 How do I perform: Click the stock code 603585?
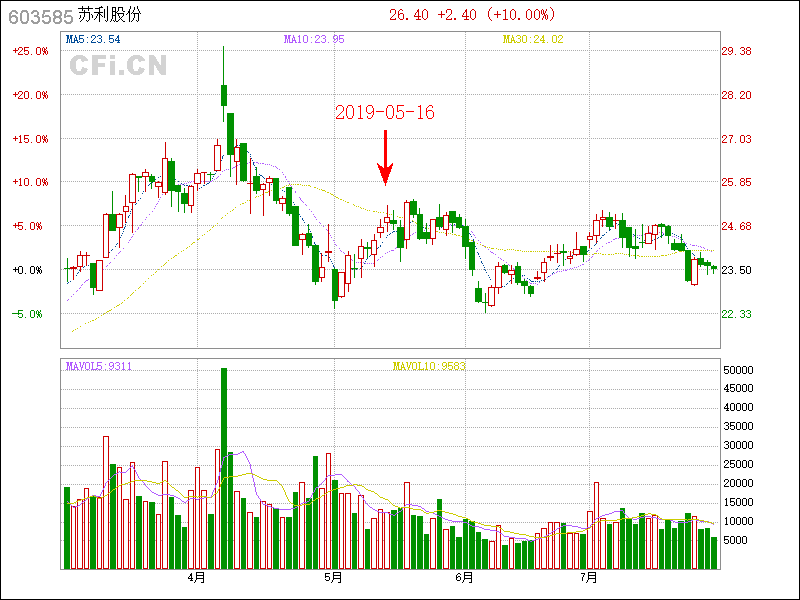34,16
